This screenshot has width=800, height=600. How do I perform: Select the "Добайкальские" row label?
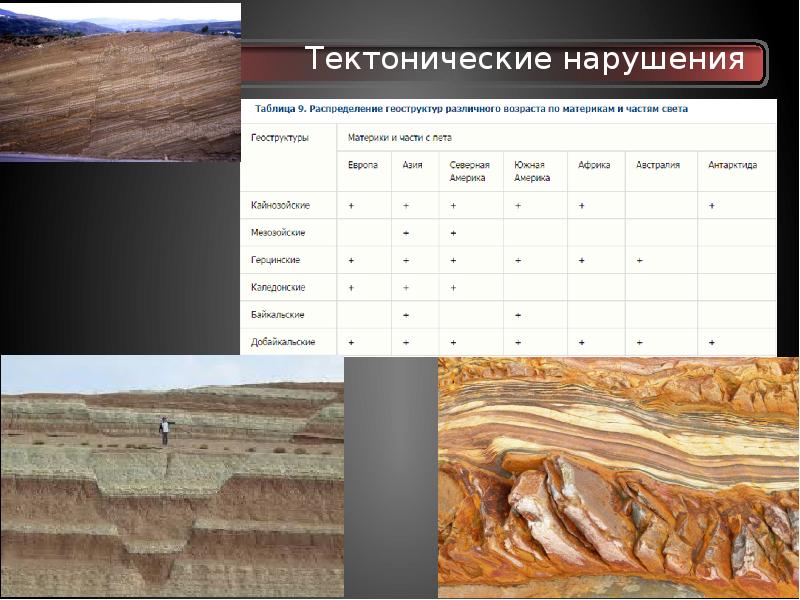point(283,342)
